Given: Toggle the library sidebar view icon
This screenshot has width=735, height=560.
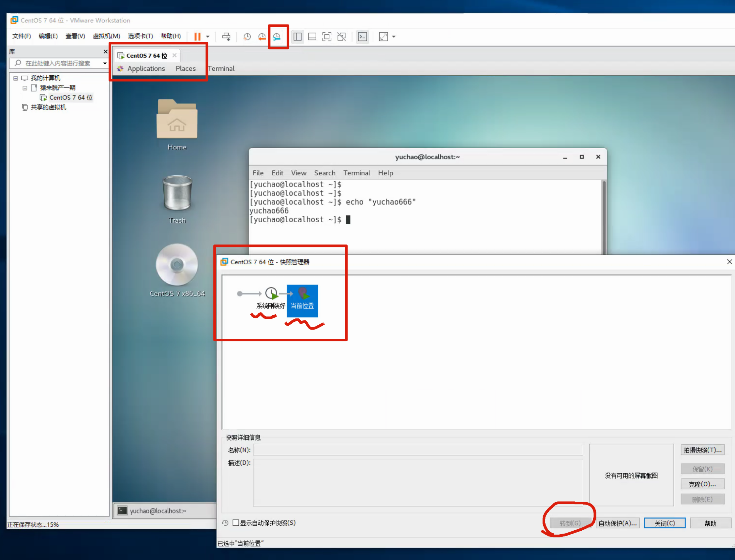Looking at the screenshot, I should (x=297, y=37).
